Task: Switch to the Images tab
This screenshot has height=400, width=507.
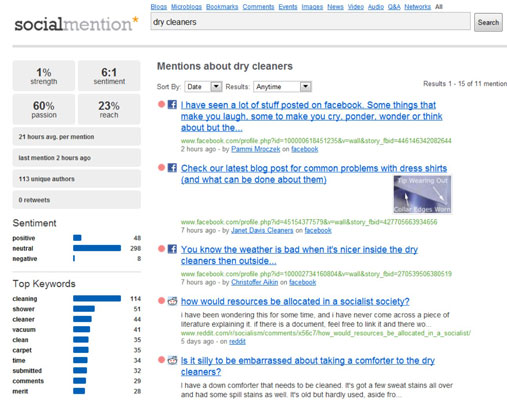Action: (x=312, y=7)
